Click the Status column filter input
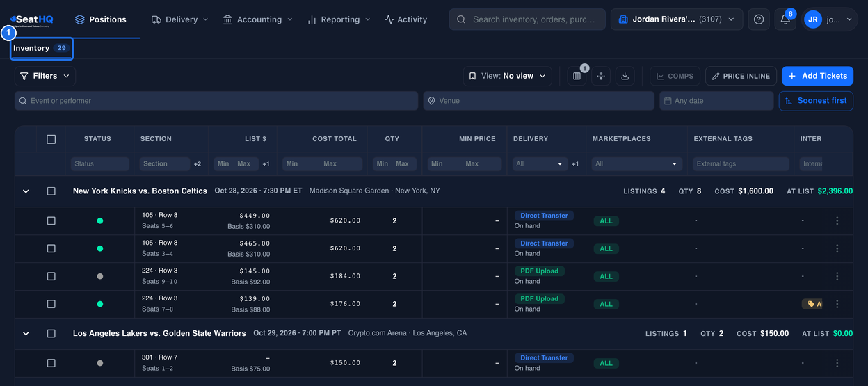This screenshot has height=386, width=868. (100, 164)
